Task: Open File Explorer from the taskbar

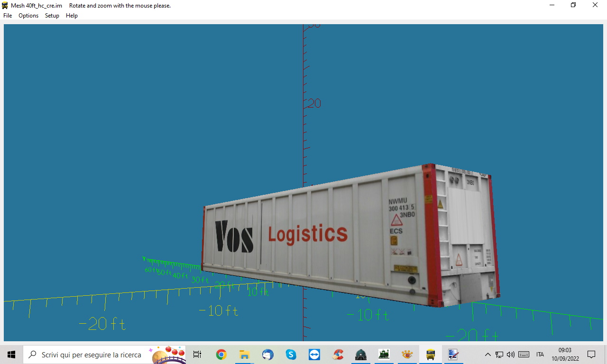Action: (x=244, y=355)
